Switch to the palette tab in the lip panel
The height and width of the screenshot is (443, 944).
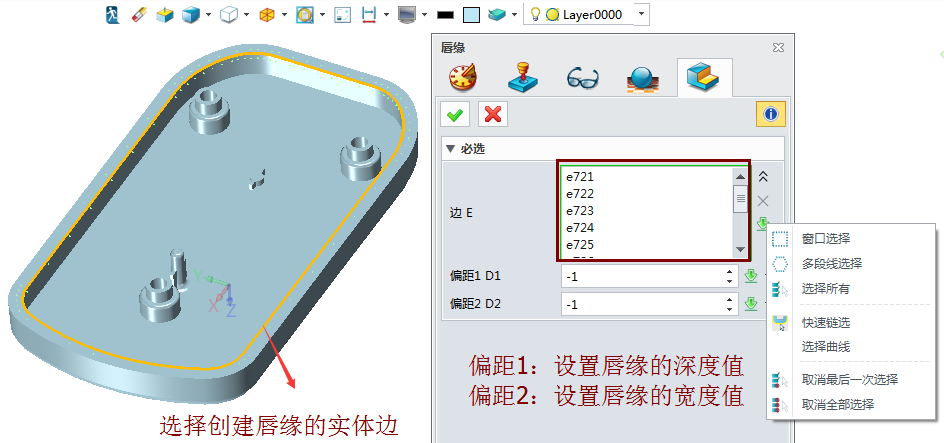point(461,78)
